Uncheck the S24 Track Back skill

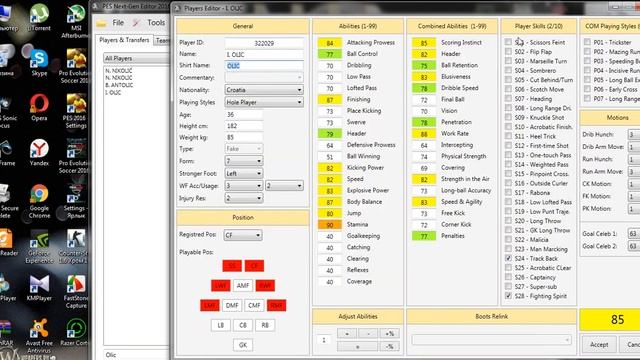[508, 258]
